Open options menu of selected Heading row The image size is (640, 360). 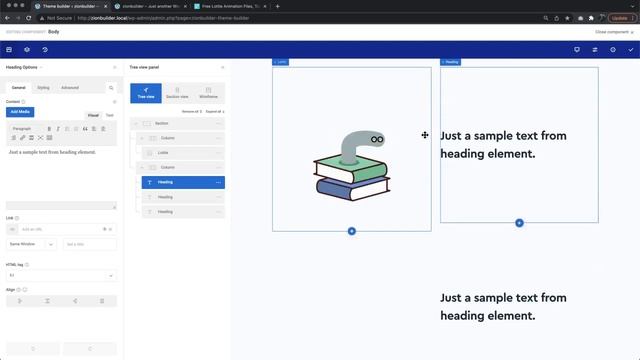pyautogui.click(x=218, y=182)
